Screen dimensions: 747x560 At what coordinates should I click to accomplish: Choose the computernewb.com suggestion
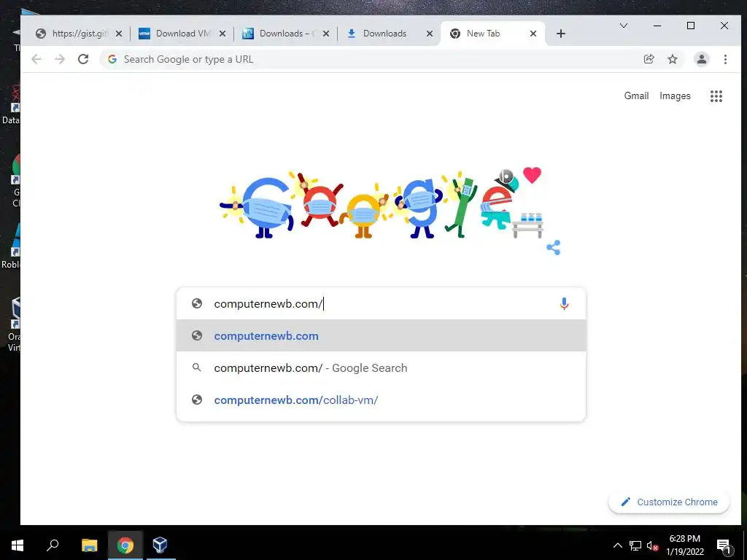[381, 335]
